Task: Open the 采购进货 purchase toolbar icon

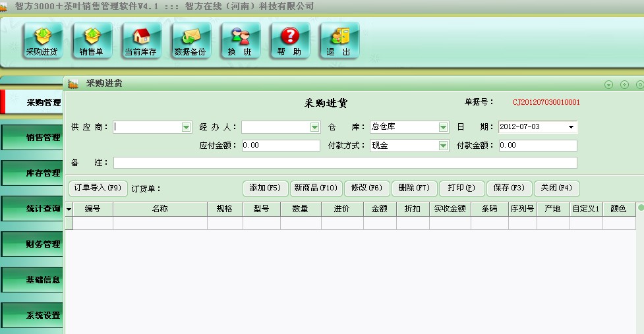Action: 42,40
